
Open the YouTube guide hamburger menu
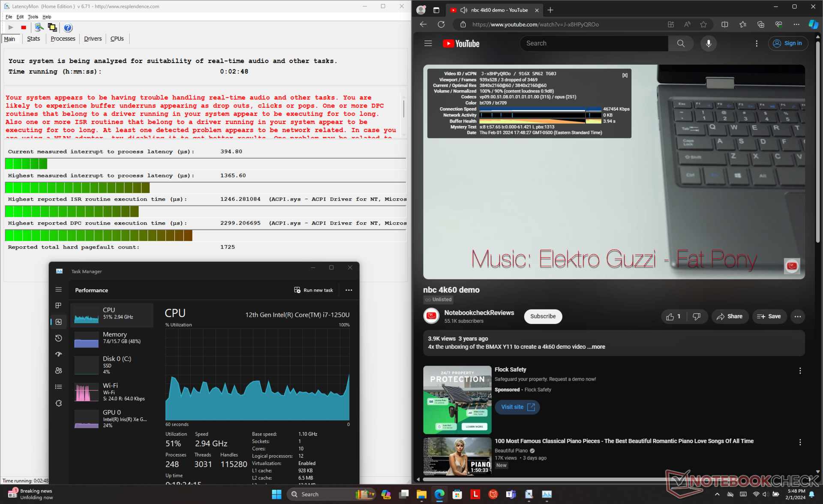tap(428, 43)
